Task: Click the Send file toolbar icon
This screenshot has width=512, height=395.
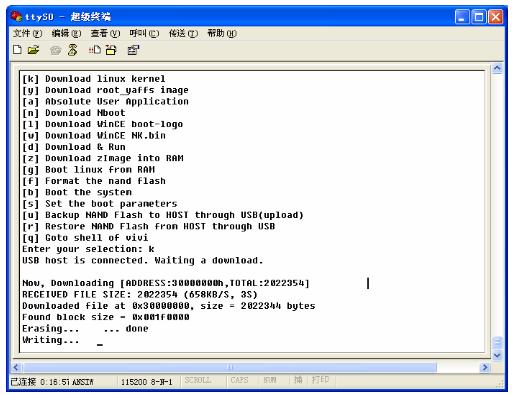Action: [95, 50]
